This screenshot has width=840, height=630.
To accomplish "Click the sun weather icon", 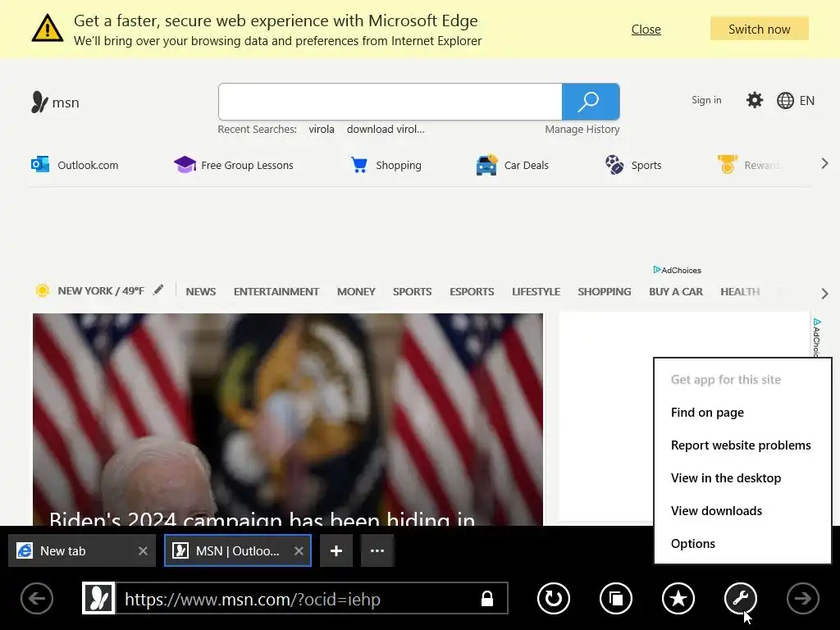I will point(43,290).
